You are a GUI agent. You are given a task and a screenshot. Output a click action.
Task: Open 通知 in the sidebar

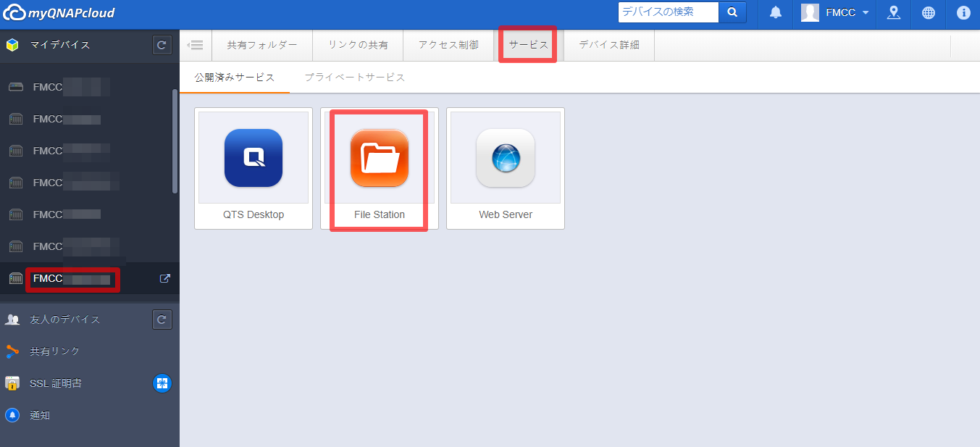pyautogui.click(x=40, y=415)
